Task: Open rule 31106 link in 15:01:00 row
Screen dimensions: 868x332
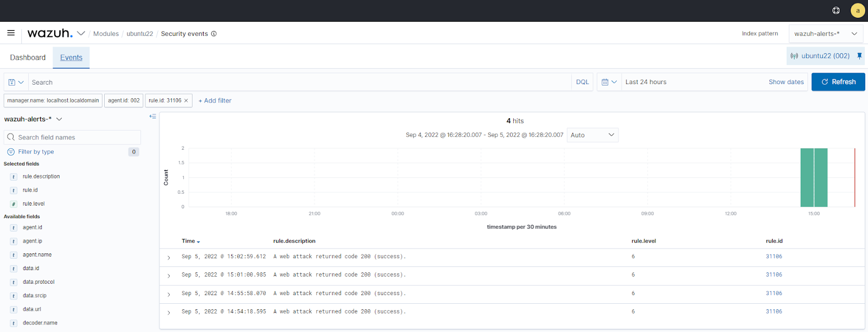Action: tap(774, 275)
